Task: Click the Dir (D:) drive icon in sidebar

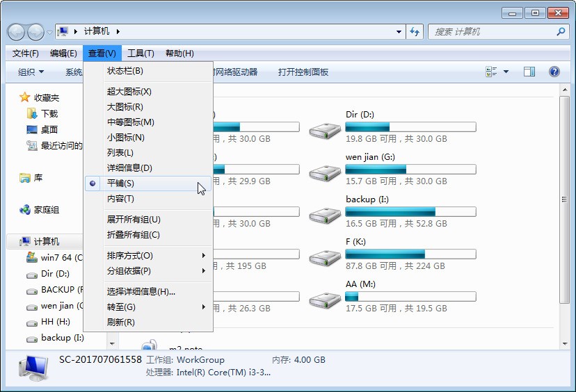Action: click(32, 275)
